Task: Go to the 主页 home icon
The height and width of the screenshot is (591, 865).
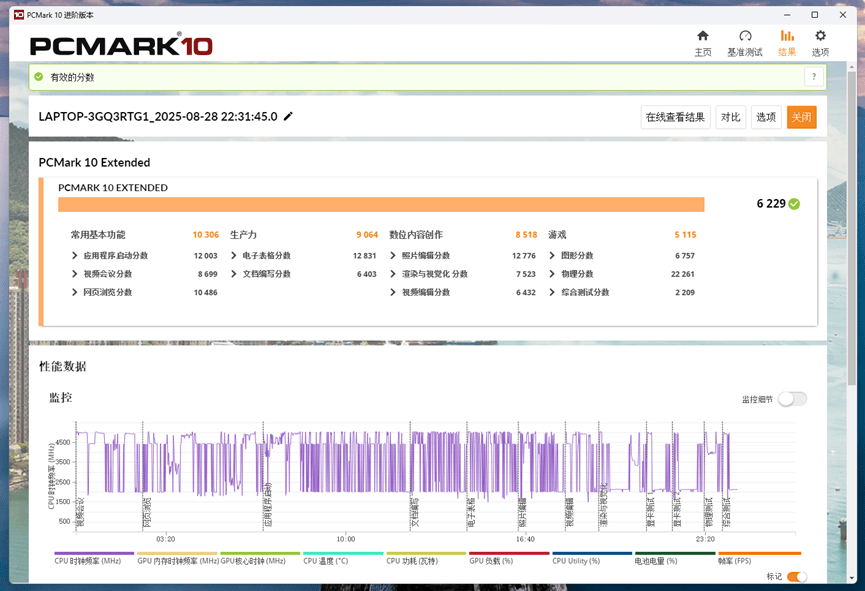Action: pos(703,37)
